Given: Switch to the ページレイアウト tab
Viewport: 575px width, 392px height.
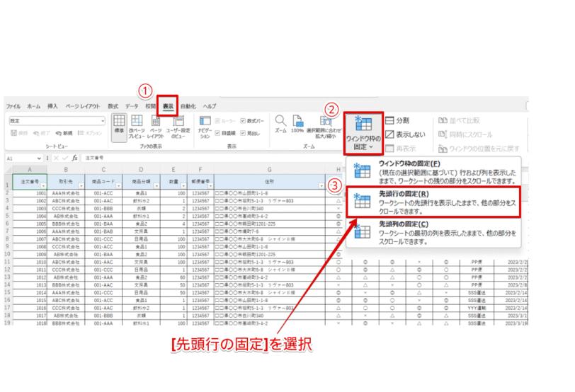Looking at the screenshot, I should pos(83,106).
